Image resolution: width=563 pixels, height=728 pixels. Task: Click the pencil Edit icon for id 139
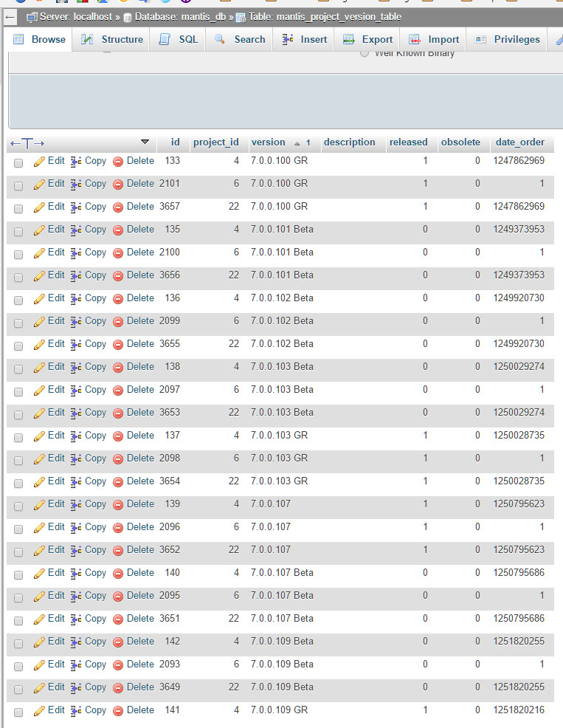click(x=39, y=505)
